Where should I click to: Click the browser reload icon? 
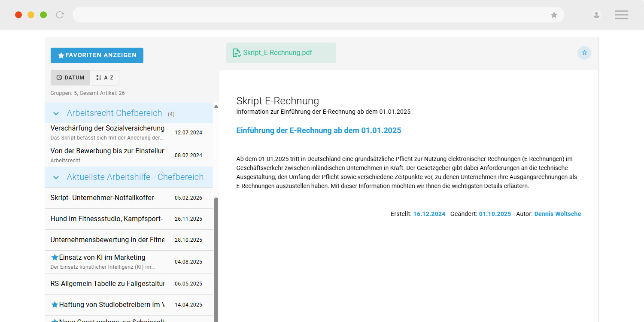[x=60, y=15]
